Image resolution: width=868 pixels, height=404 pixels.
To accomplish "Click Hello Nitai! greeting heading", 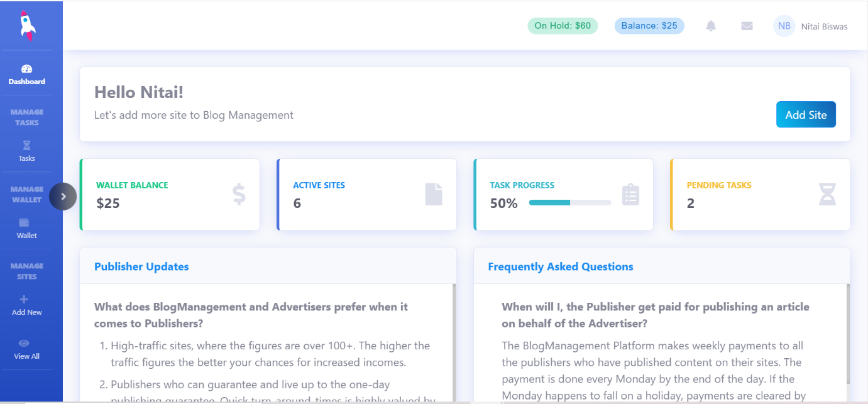I will point(139,92).
